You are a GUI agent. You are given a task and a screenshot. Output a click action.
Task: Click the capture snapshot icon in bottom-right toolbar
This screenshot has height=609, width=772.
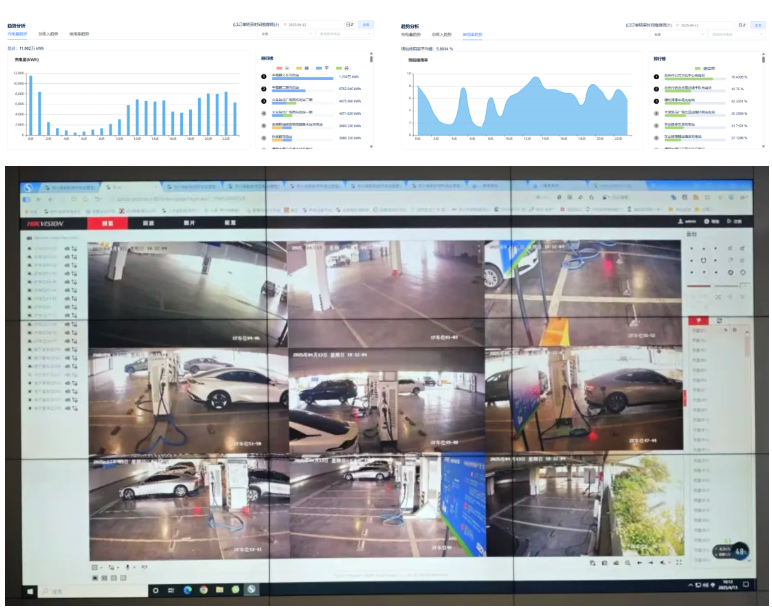pyautogui.click(x=604, y=562)
